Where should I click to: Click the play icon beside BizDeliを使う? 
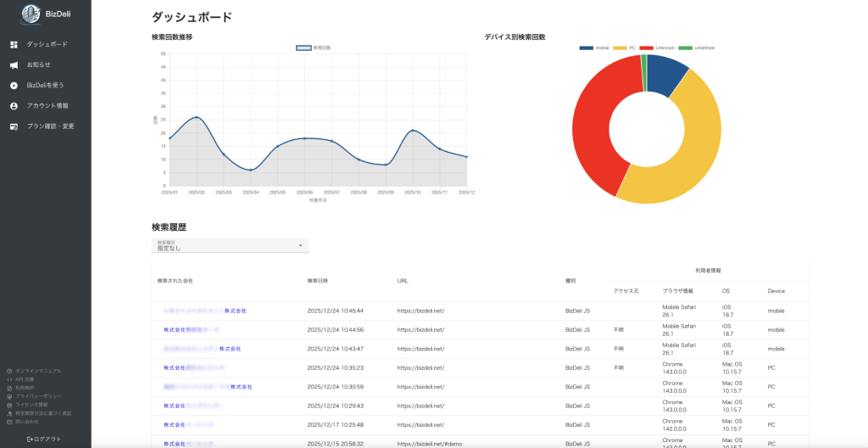14,85
